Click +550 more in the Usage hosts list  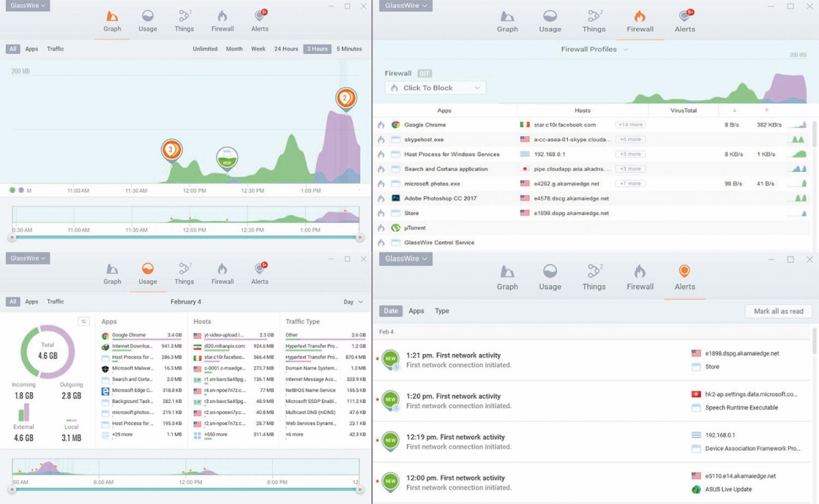coord(216,434)
